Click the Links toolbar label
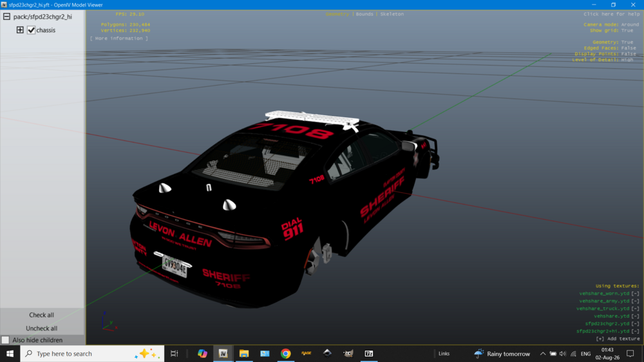This screenshot has width=644, height=362. pyautogui.click(x=444, y=354)
